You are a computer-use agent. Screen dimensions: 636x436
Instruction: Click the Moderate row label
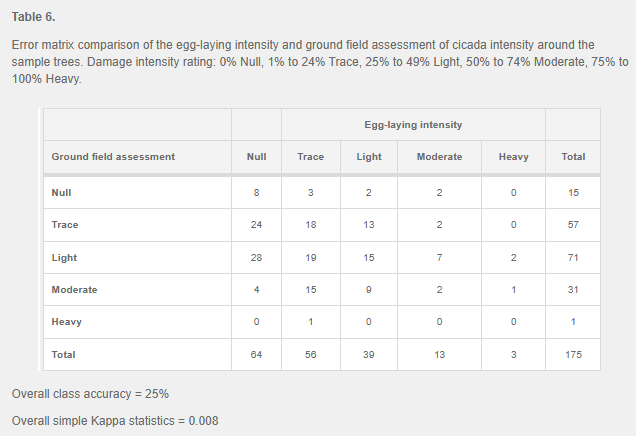(73, 290)
